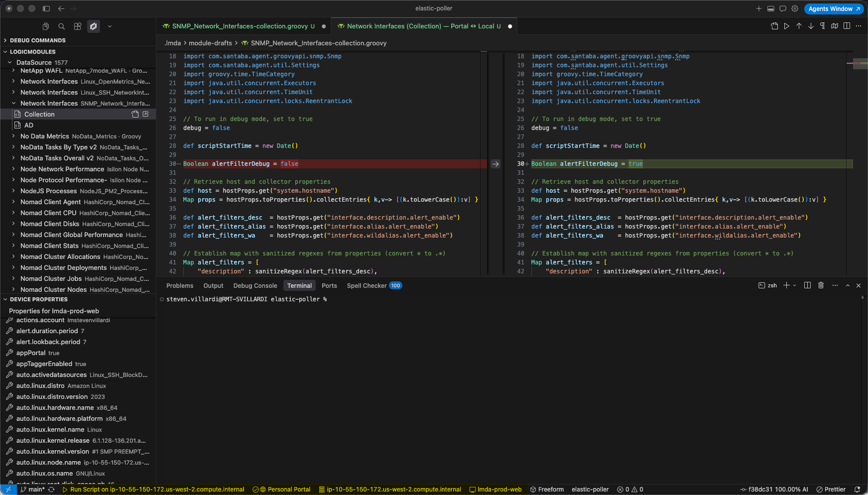The height and width of the screenshot is (495, 868).
Task: Open the Search view icon
Action: pos(62,26)
